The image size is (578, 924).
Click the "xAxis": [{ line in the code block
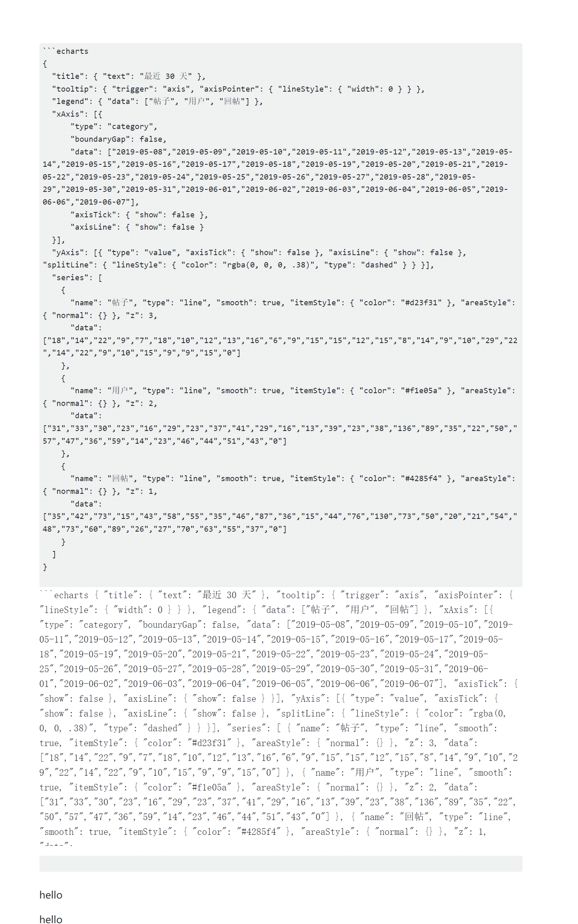tap(77, 114)
